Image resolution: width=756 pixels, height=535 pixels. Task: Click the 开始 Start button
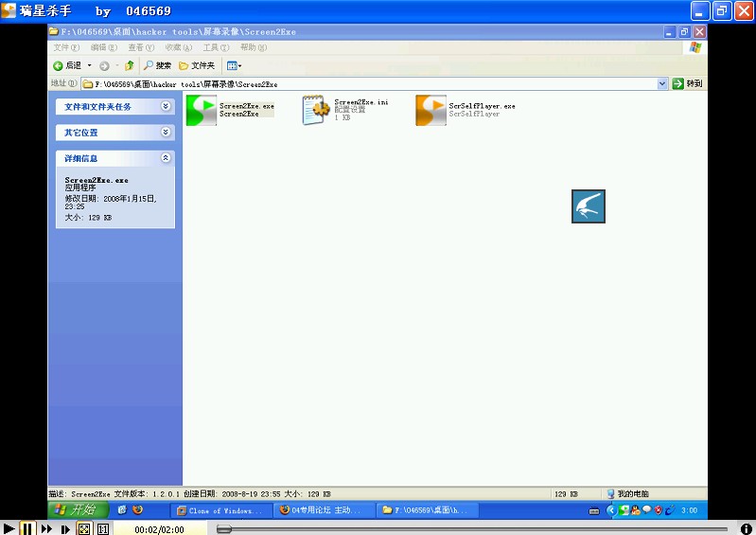[x=79, y=509]
